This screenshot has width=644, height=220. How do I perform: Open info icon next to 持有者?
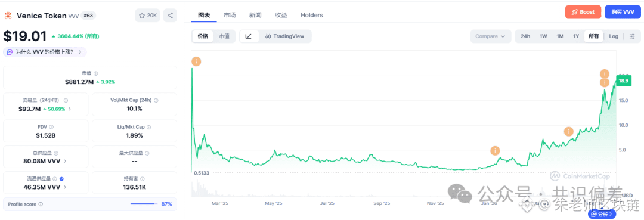(143, 179)
